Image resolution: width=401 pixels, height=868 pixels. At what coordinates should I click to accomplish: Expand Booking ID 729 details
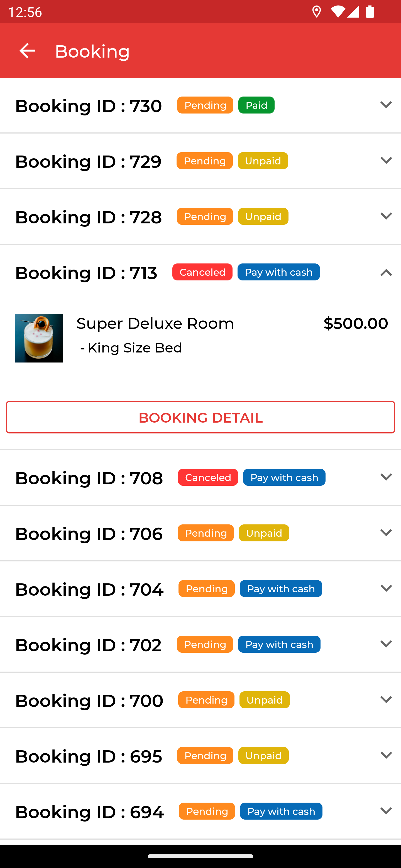point(386,161)
